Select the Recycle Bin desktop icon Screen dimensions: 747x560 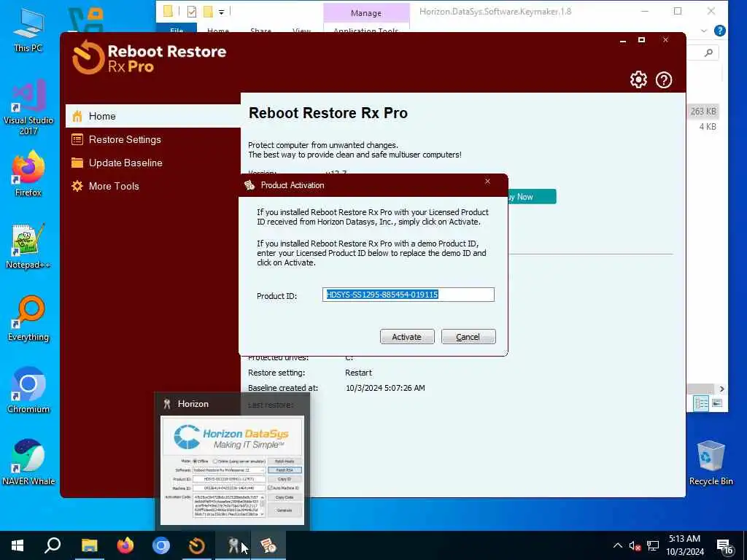[711, 462]
